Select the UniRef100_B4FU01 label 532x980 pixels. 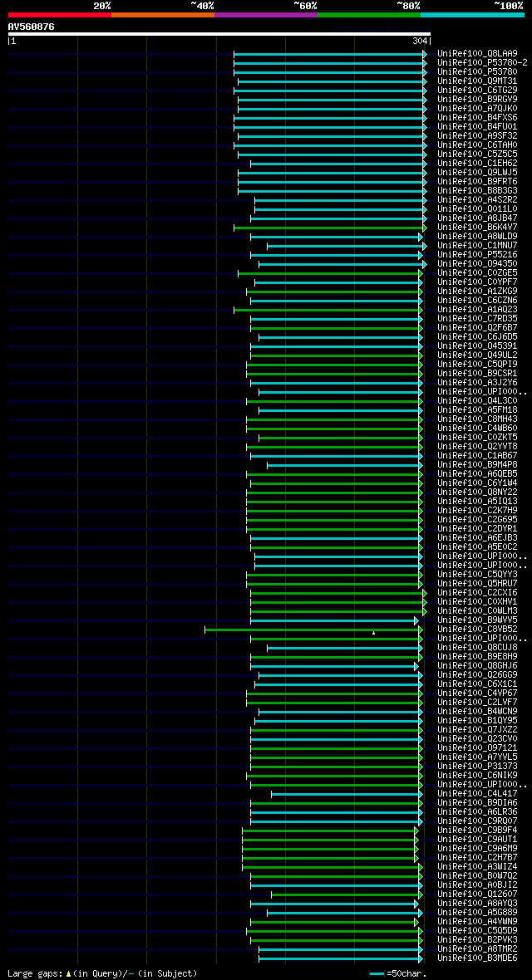tap(477, 127)
